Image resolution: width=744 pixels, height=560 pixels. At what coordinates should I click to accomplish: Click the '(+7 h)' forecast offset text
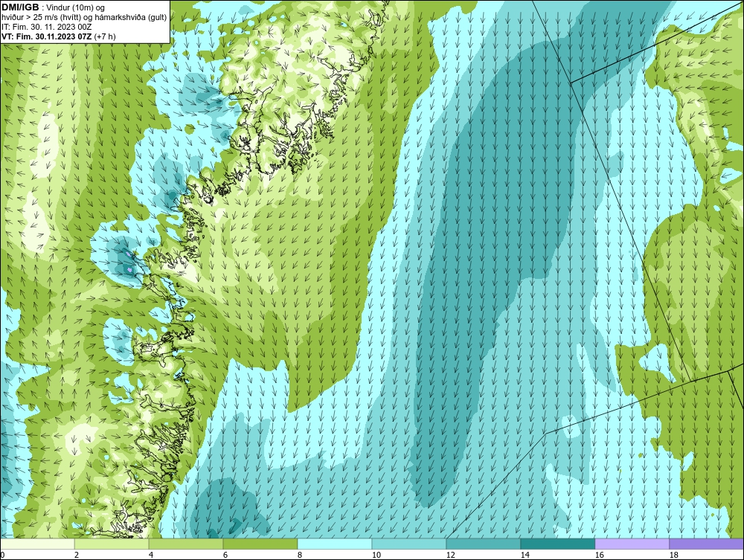click(x=105, y=36)
